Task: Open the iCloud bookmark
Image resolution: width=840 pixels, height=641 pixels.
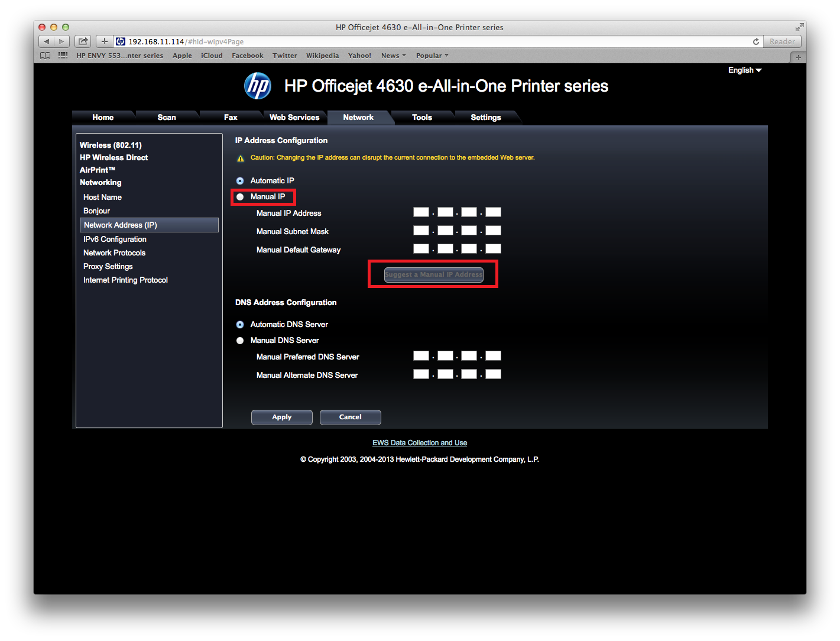Action: pos(212,56)
